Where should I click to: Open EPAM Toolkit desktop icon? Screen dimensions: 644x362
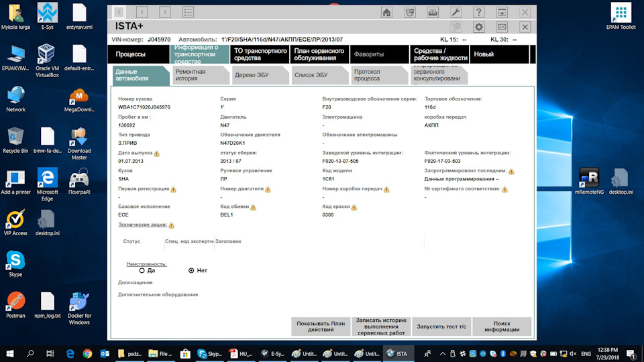click(621, 16)
